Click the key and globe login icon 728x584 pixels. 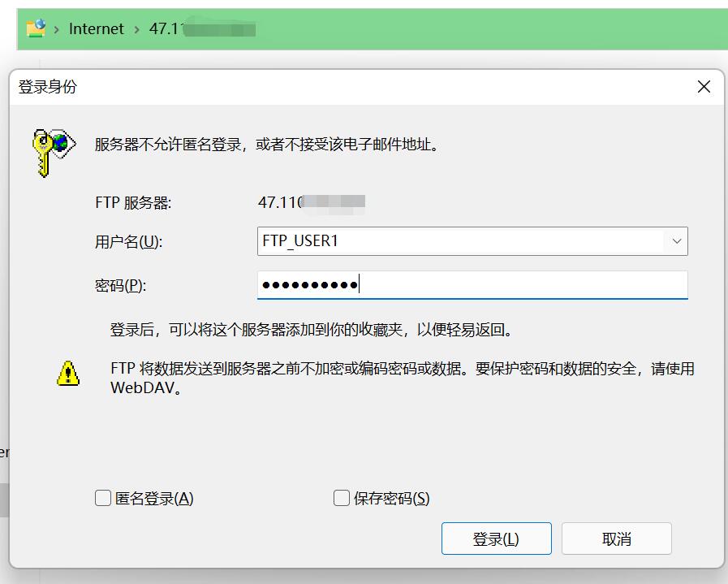54,150
